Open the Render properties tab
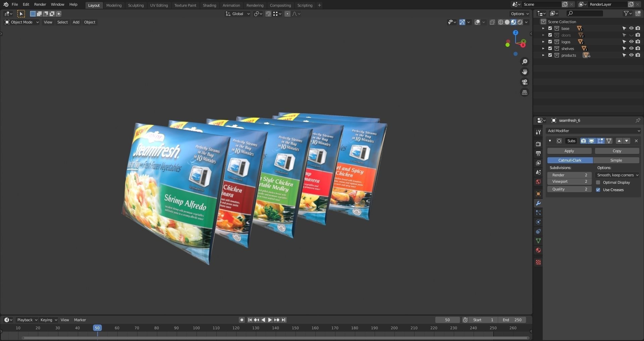 [538, 144]
